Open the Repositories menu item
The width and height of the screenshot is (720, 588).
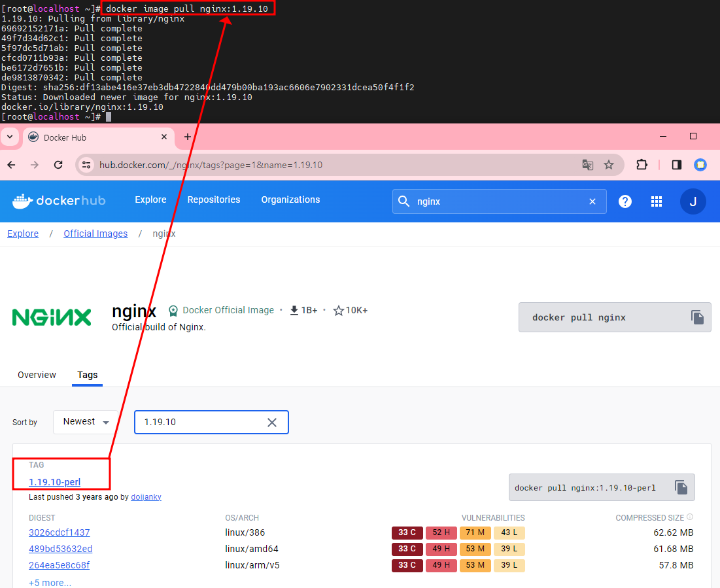pos(214,199)
